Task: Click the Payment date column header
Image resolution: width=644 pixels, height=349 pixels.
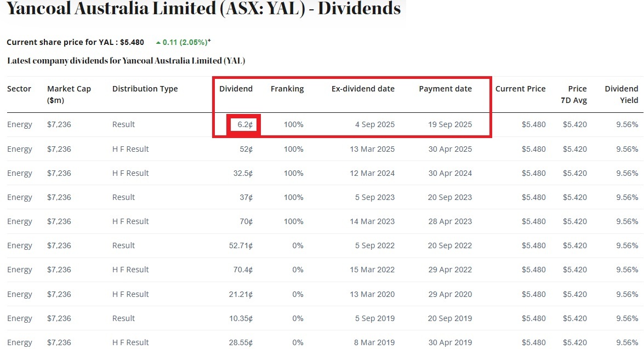Action: click(x=445, y=89)
